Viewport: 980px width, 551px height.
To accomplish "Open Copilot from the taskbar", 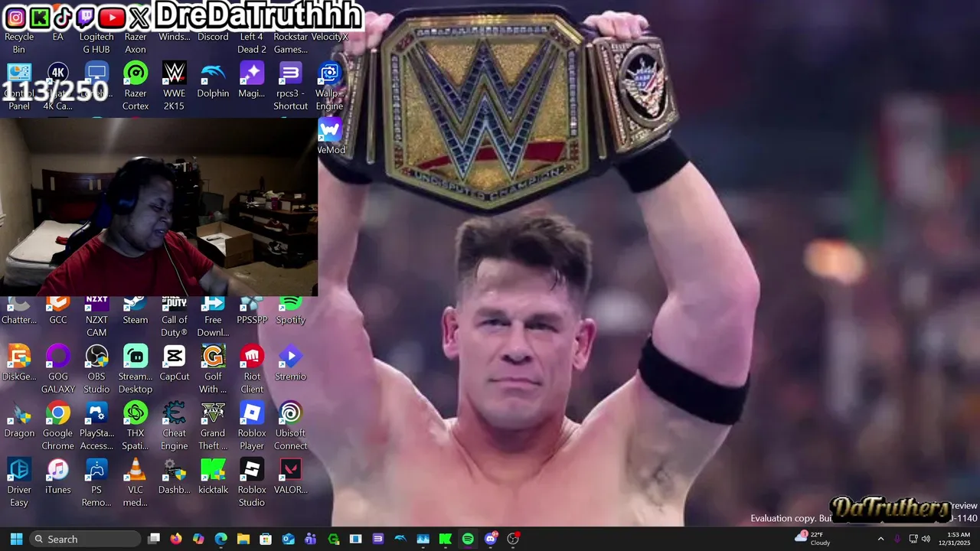I will point(198,539).
